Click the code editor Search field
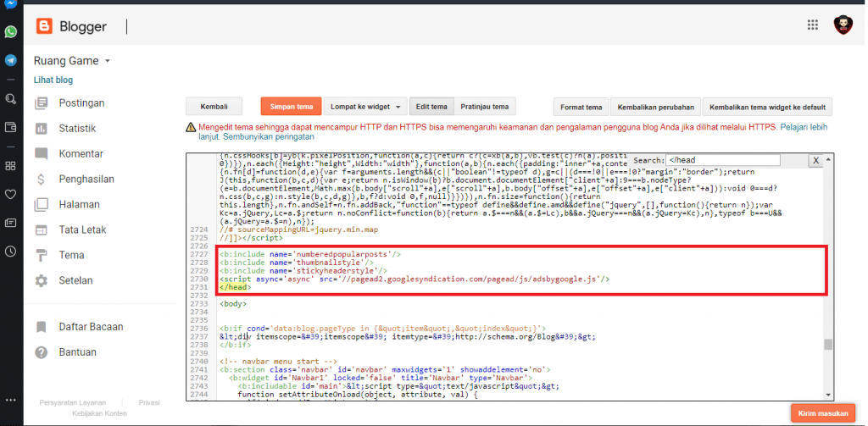Viewport: 868px width, 426px height. tap(721, 160)
